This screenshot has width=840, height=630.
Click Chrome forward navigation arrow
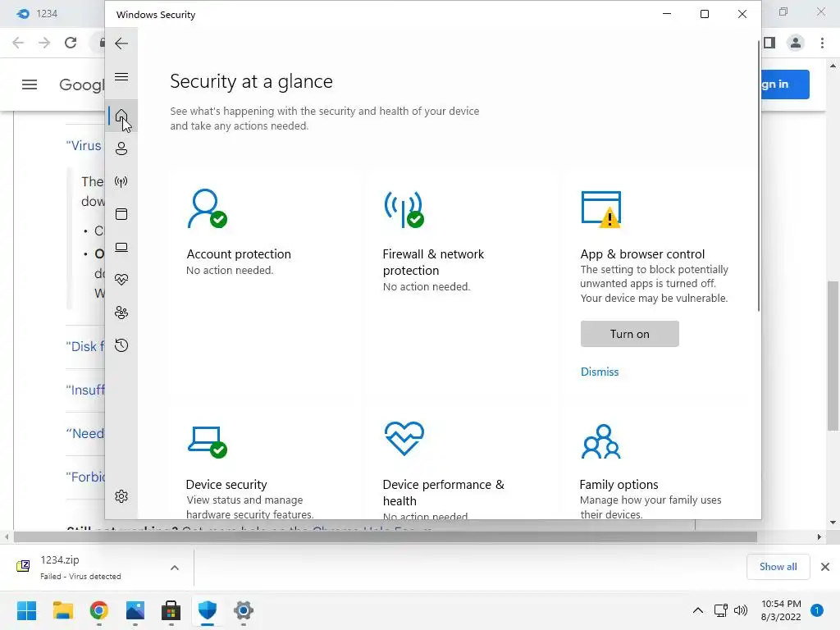[x=44, y=43]
